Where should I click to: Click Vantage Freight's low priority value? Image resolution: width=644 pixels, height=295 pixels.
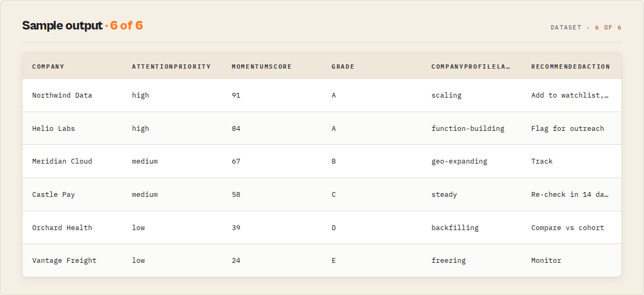click(138, 261)
